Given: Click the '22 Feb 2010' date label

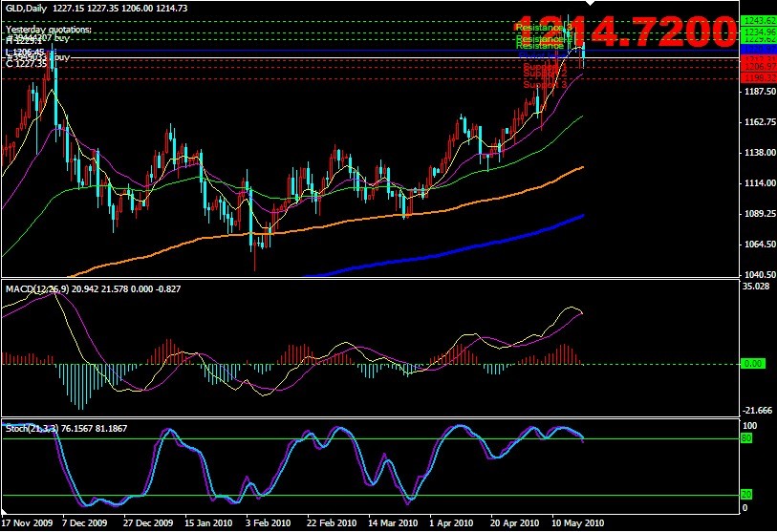Looking at the screenshot, I should click(331, 523).
